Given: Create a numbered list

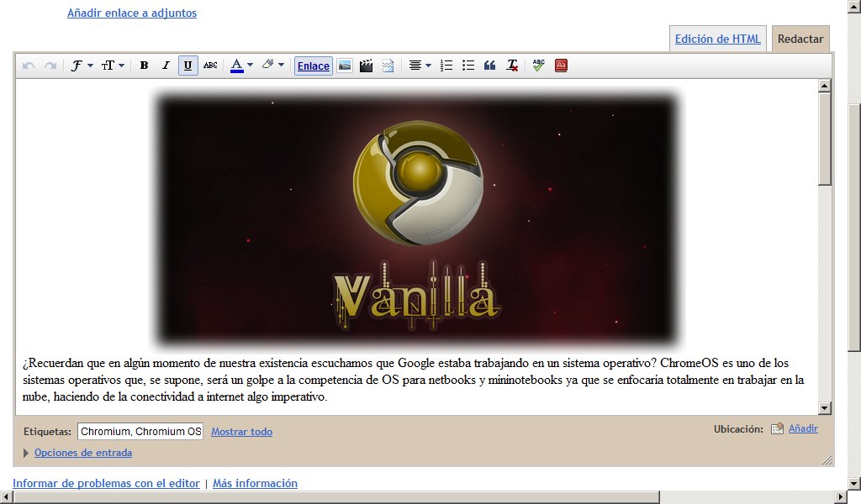Looking at the screenshot, I should click(x=446, y=66).
